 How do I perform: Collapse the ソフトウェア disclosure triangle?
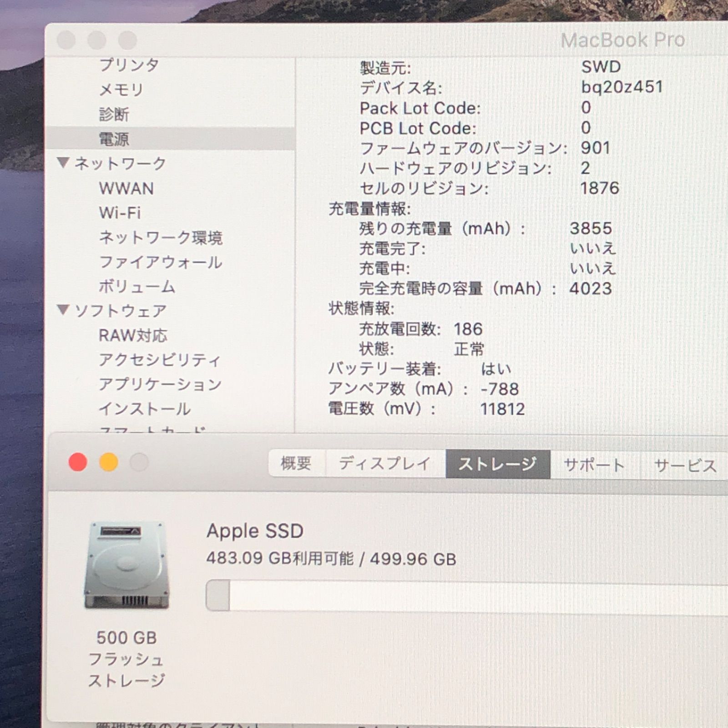63,310
